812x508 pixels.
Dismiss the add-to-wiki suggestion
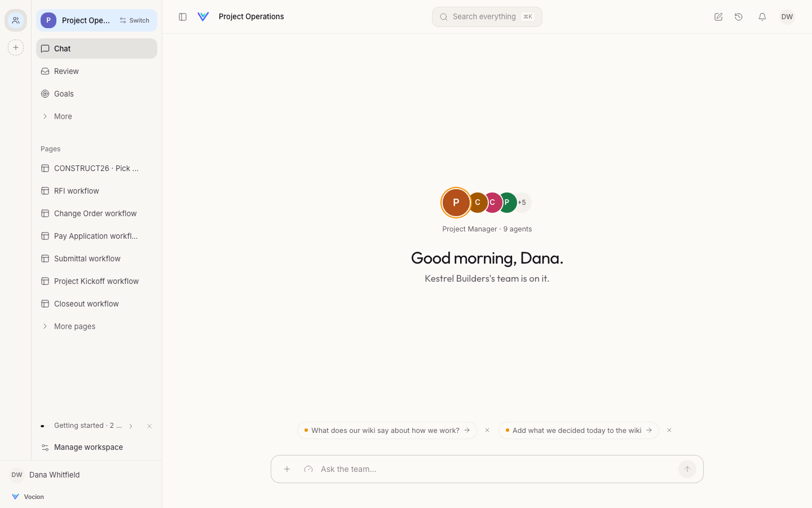(669, 430)
